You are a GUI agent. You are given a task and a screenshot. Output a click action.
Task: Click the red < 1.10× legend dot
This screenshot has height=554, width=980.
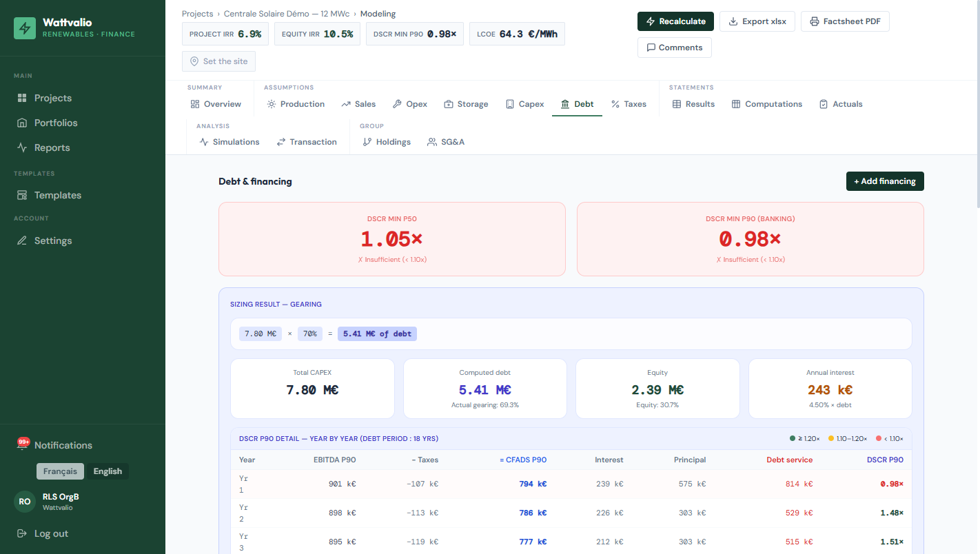point(879,438)
